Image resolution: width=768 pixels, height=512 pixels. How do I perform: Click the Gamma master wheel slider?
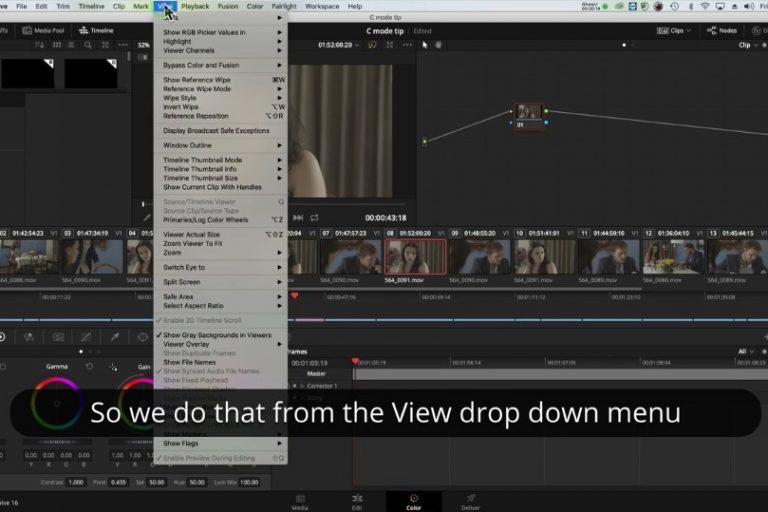[x=57, y=442]
